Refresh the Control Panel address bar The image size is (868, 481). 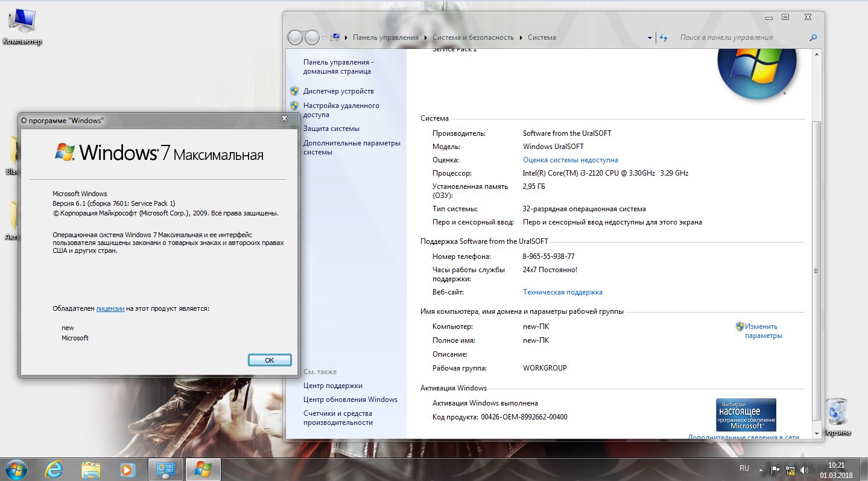[x=664, y=37]
